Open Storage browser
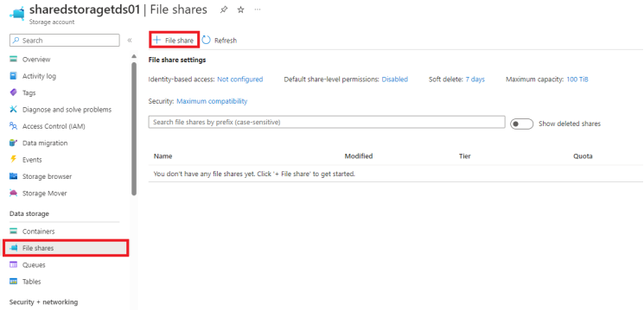644x311 pixels. click(47, 176)
